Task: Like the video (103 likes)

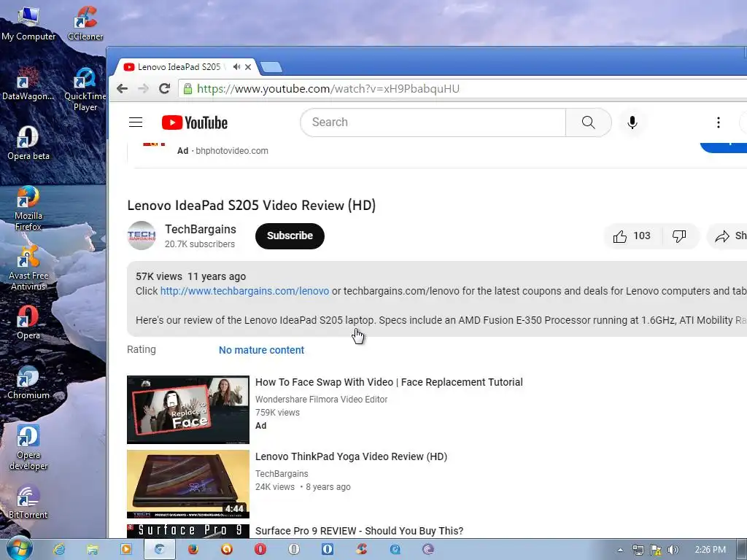Action: 632,236
